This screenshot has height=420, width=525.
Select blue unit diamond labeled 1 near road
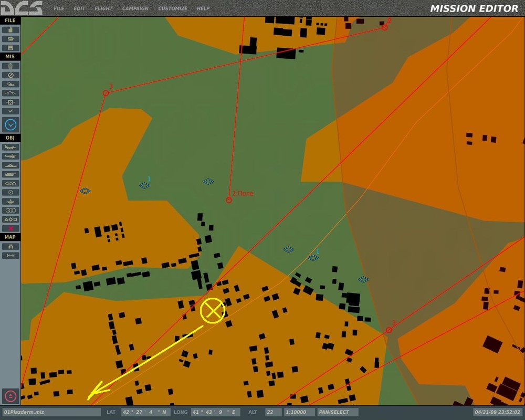[313, 258]
